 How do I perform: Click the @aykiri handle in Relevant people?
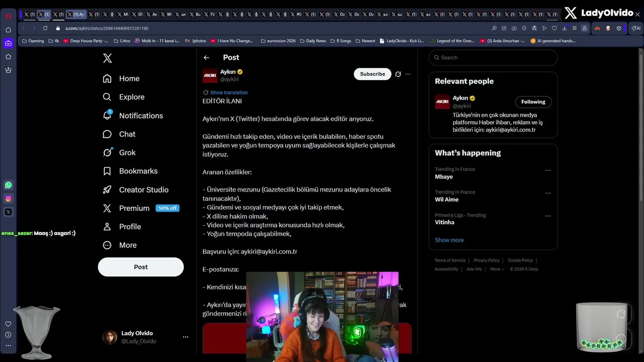(x=462, y=106)
